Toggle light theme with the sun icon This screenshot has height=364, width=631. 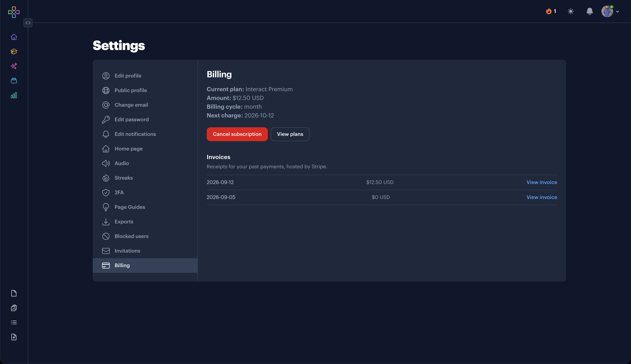point(571,11)
